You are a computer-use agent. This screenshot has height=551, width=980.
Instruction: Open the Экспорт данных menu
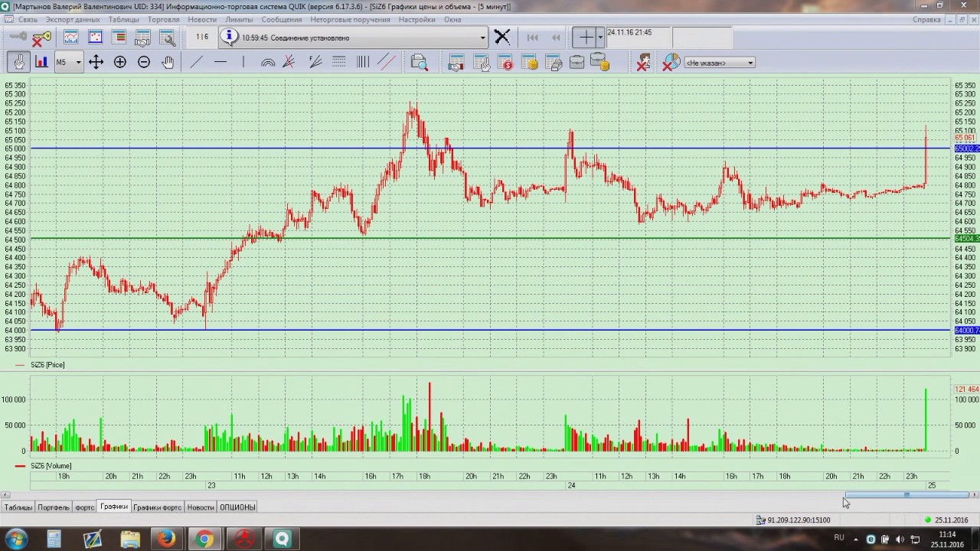[x=73, y=19]
